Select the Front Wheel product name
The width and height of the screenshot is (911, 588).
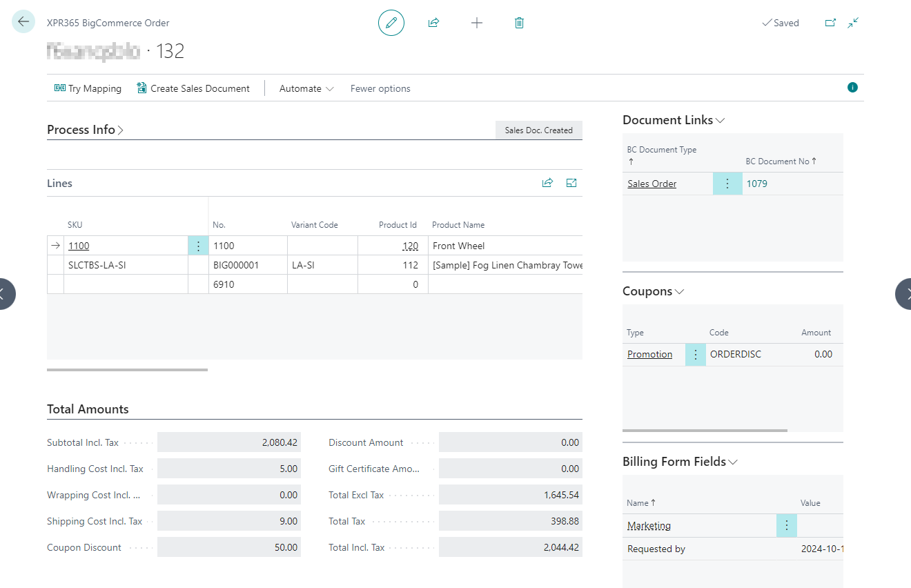tap(505, 246)
